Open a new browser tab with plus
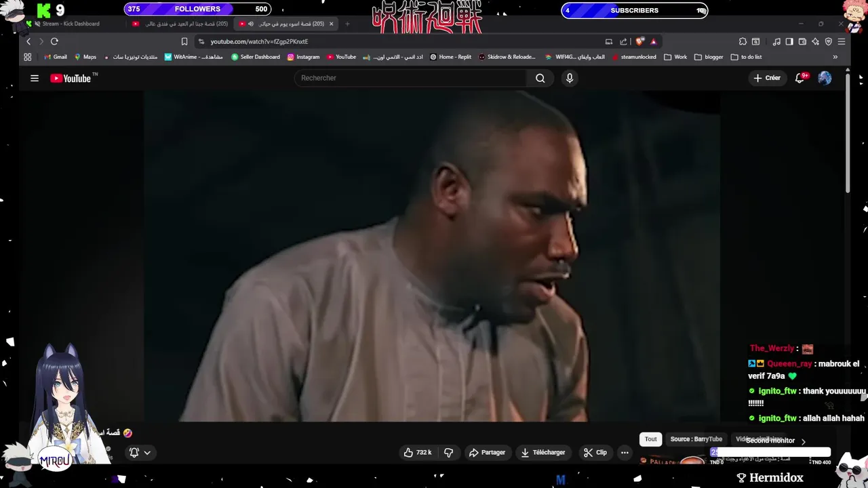The image size is (868, 488). click(x=347, y=24)
